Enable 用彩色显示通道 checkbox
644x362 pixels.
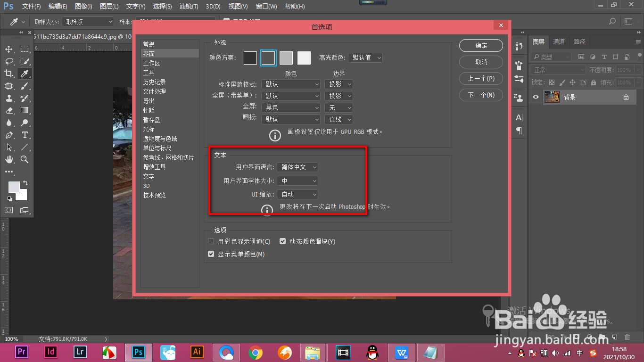[211, 241]
